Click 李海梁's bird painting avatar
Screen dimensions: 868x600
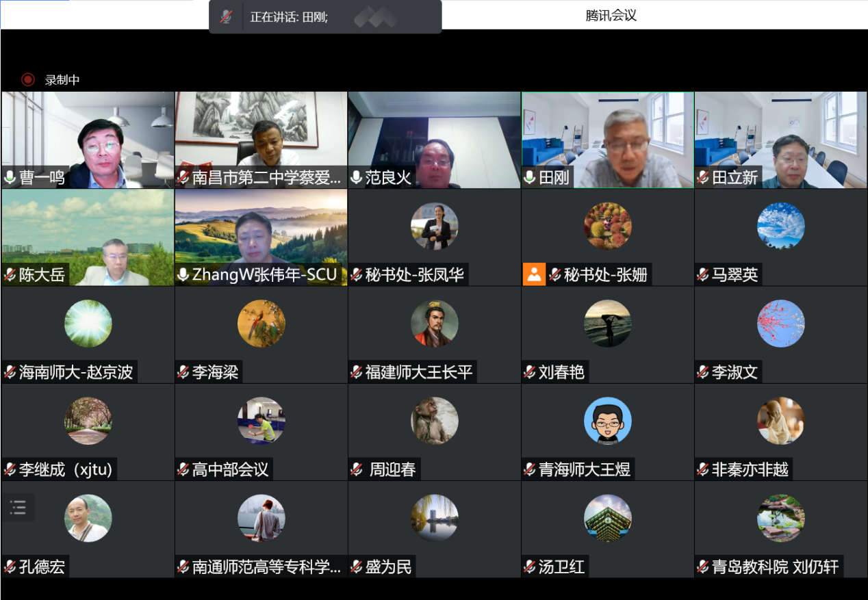261,323
